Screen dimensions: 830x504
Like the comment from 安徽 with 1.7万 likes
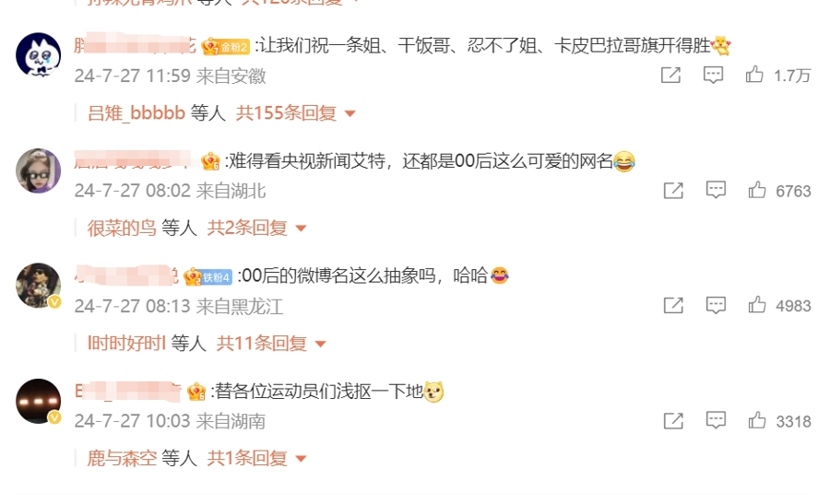pyautogui.click(x=754, y=75)
